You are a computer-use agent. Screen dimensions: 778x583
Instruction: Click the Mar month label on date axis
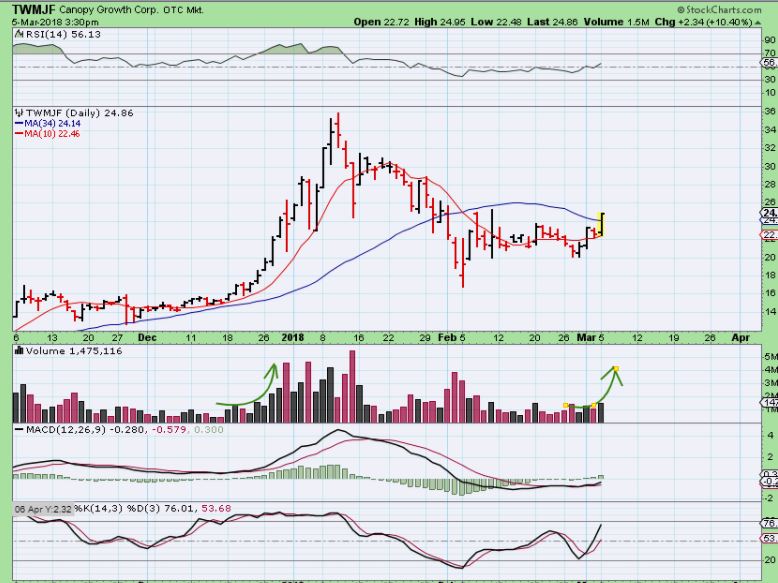[586, 338]
